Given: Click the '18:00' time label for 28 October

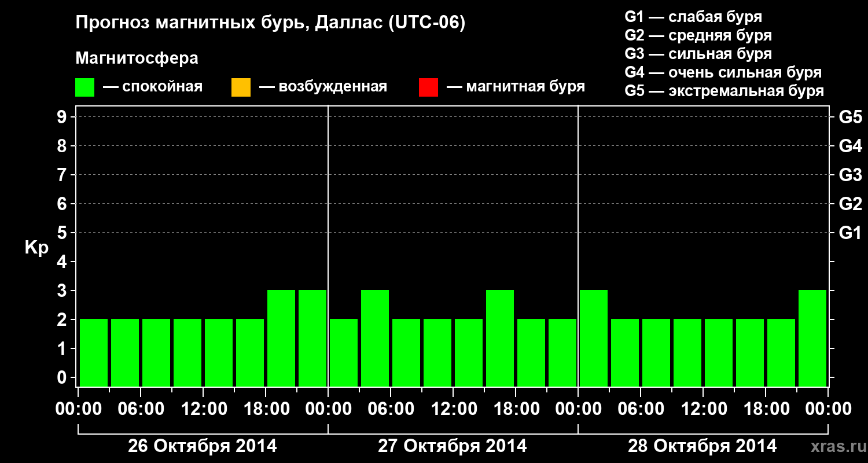Looking at the screenshot, I should [767, 409].
